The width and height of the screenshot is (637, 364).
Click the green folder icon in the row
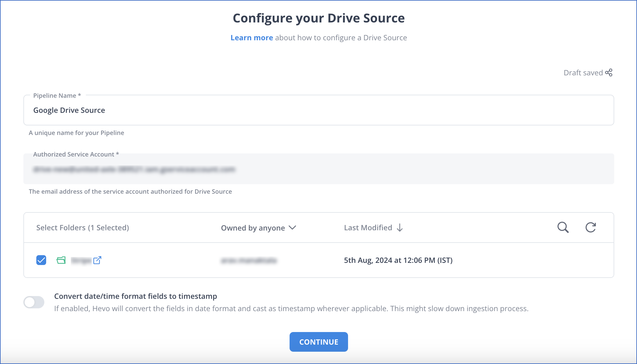point(61,260)
